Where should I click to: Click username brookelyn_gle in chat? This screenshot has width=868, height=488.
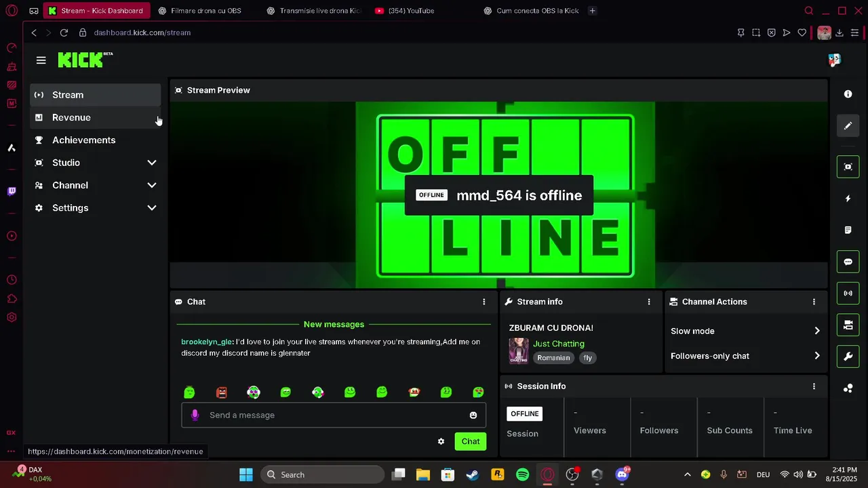pyautogui.click(x=207, y=342)
